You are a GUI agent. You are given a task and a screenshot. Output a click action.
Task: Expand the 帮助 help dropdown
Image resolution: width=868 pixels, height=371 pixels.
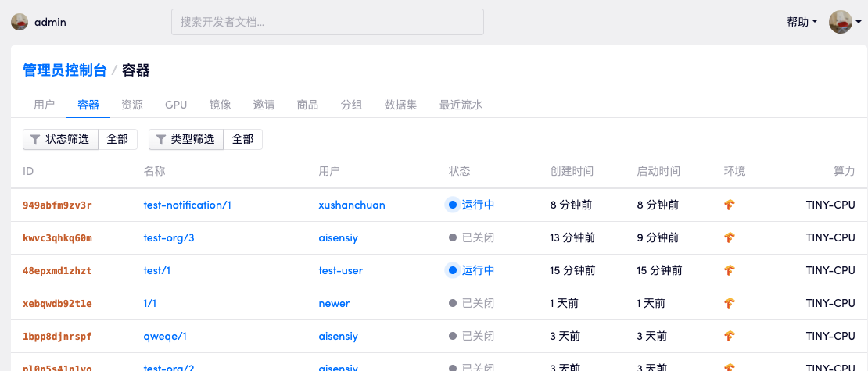(802, 22)
